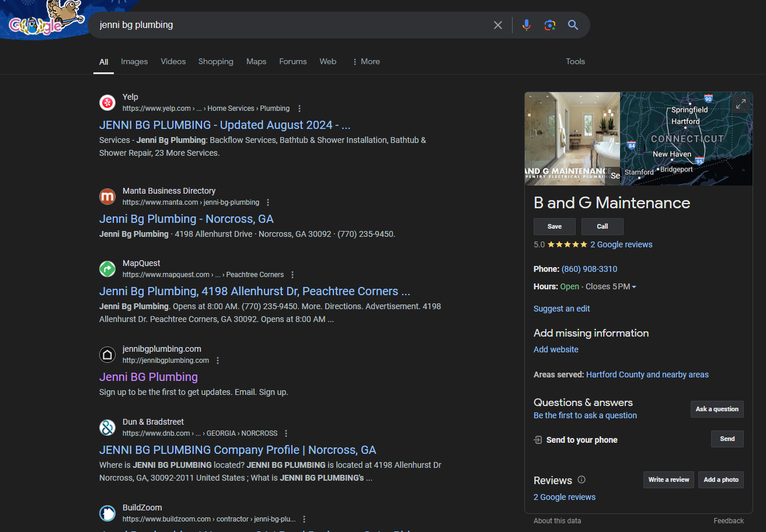Start voice search with the microphone icon
The height and width of the screenshot is (532, 766).
(x=527, y=25)
